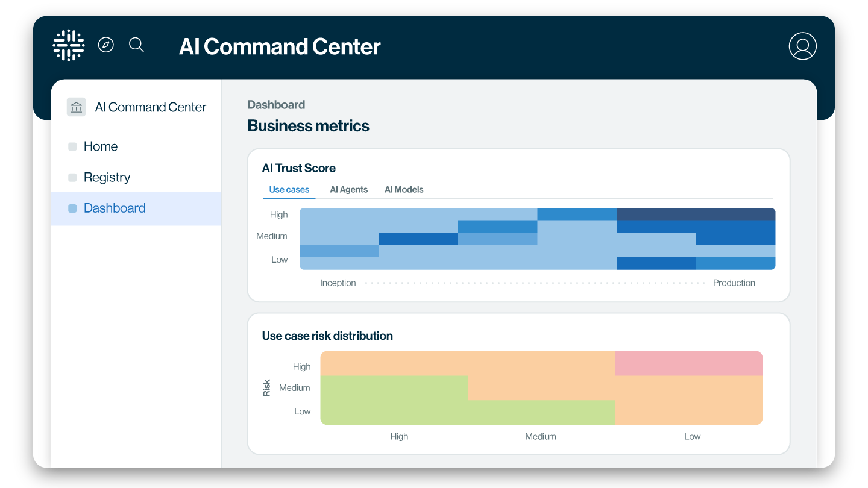Open the Home sidebar entry
This screenshot has height=488, width=868.
(x=100, y=146)
